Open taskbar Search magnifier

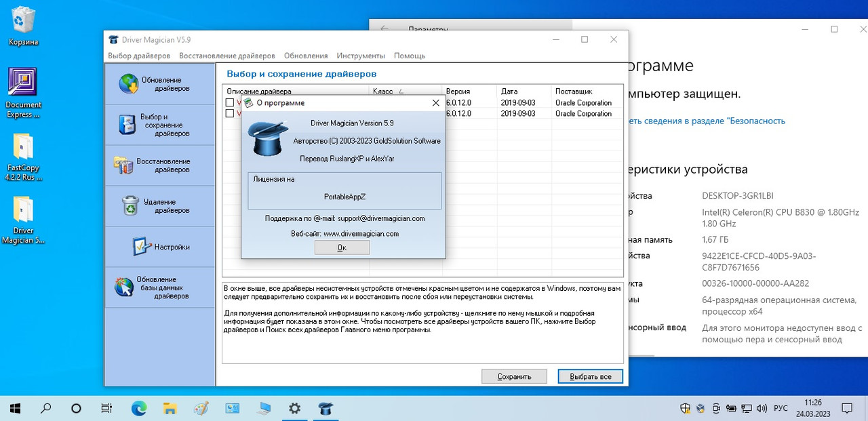pos(45,409)
